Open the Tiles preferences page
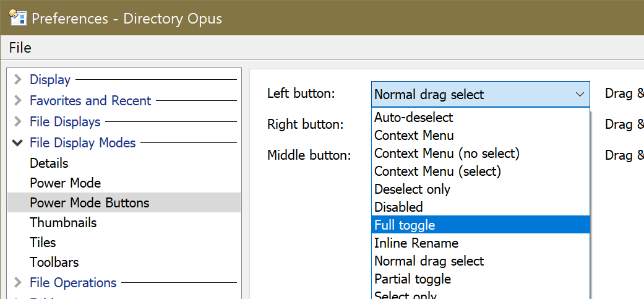644x299 pixels. point(43,242)
